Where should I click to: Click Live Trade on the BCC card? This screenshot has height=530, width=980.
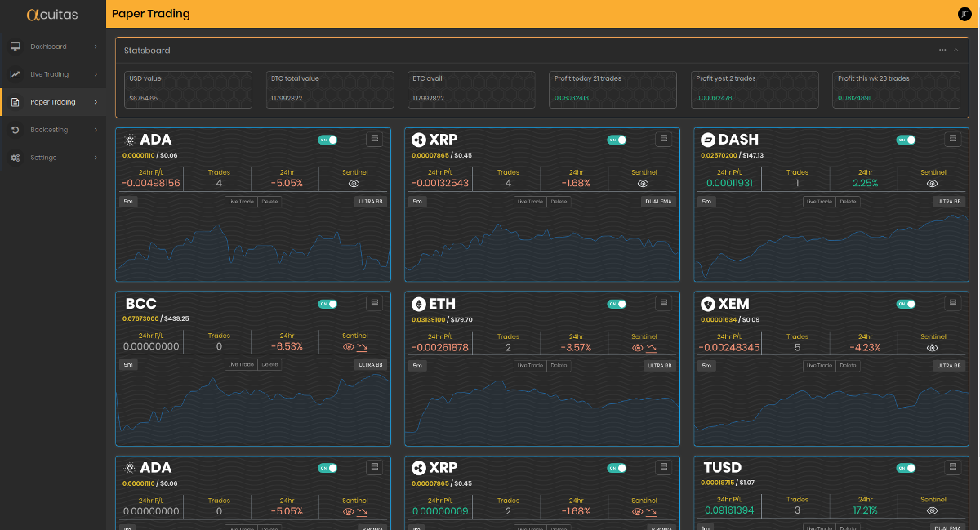pos(242,365)
